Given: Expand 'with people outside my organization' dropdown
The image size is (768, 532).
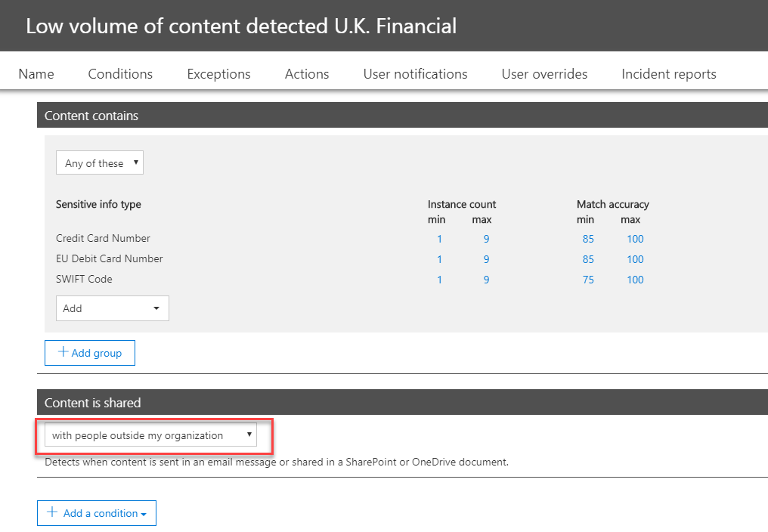Looking at the screenshot, I should click(150, 435).
